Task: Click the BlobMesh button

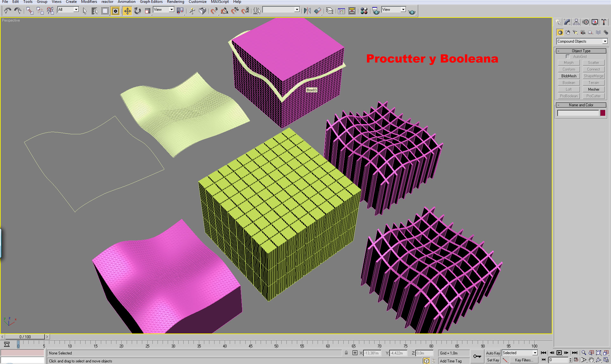Action: tap(569, 76)
